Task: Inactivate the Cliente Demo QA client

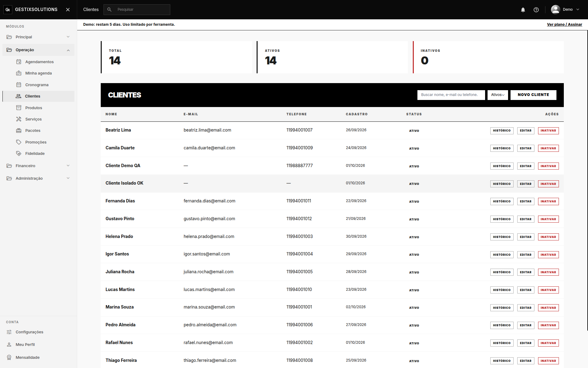Action: pyautogui.click(x=548, y=166)
